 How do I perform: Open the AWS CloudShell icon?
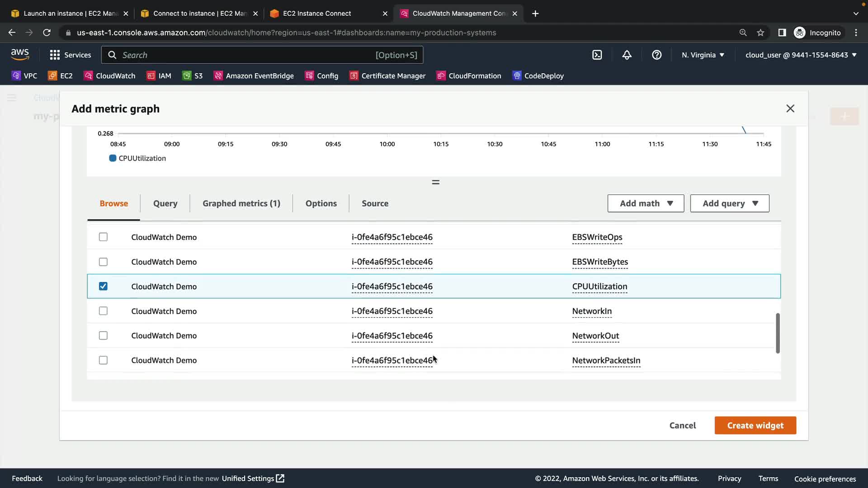coord(597,55)
